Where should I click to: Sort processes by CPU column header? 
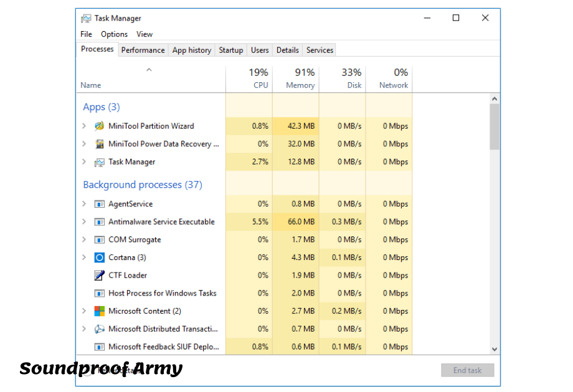tap(249, 79)
